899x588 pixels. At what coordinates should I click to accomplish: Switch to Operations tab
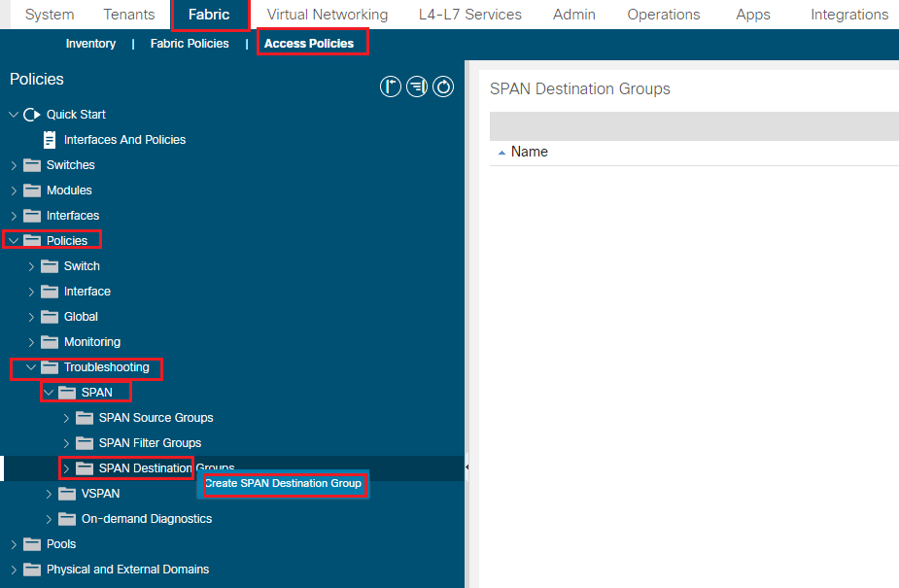click(x=664, y=15)
